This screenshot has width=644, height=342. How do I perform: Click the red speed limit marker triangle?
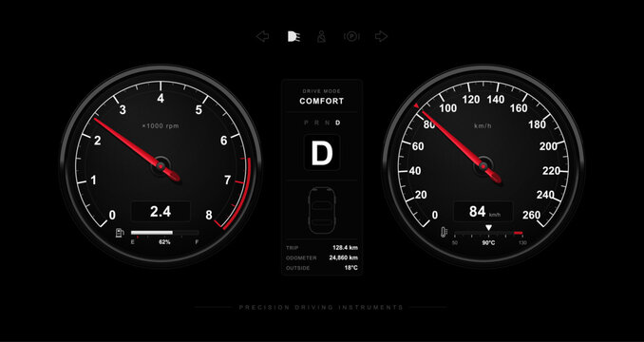point(416,106)
